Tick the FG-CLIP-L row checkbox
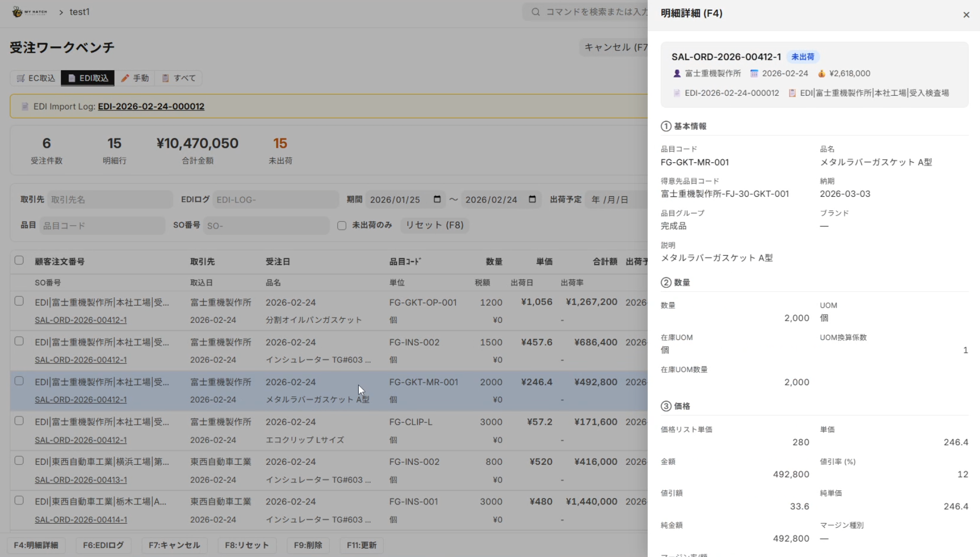 (x=19, y=421)
